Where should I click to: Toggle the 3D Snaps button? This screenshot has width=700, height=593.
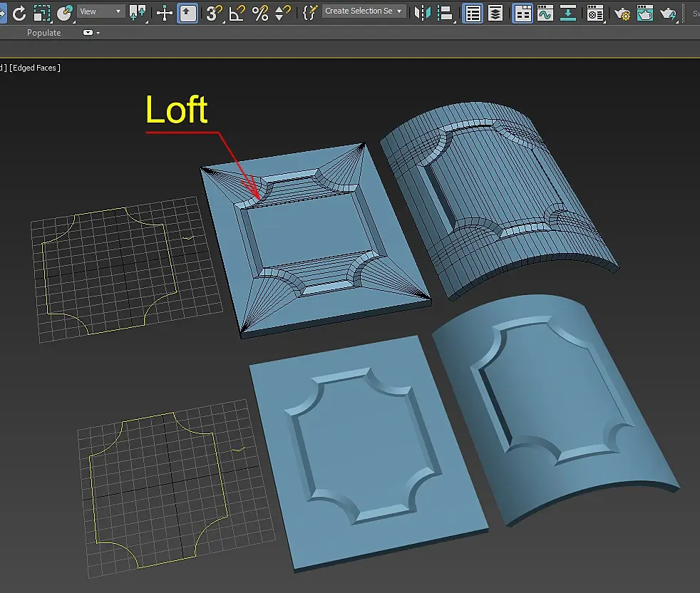(x=213, y=12)
